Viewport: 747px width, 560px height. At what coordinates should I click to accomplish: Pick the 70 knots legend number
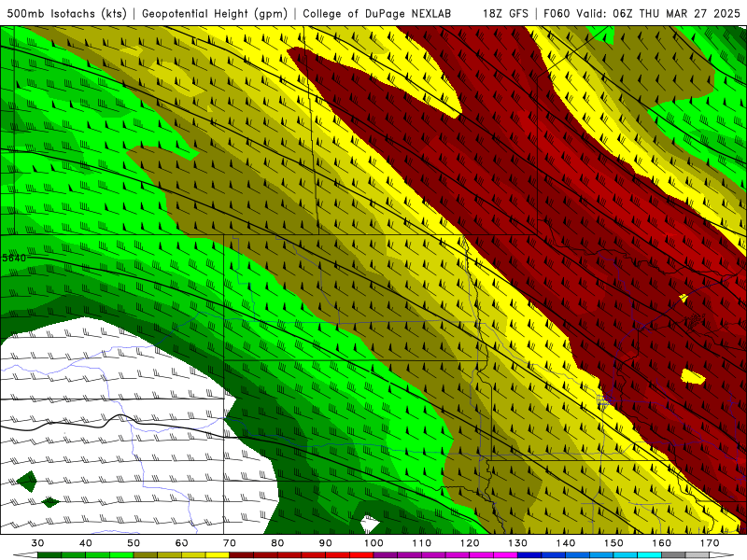230,543
